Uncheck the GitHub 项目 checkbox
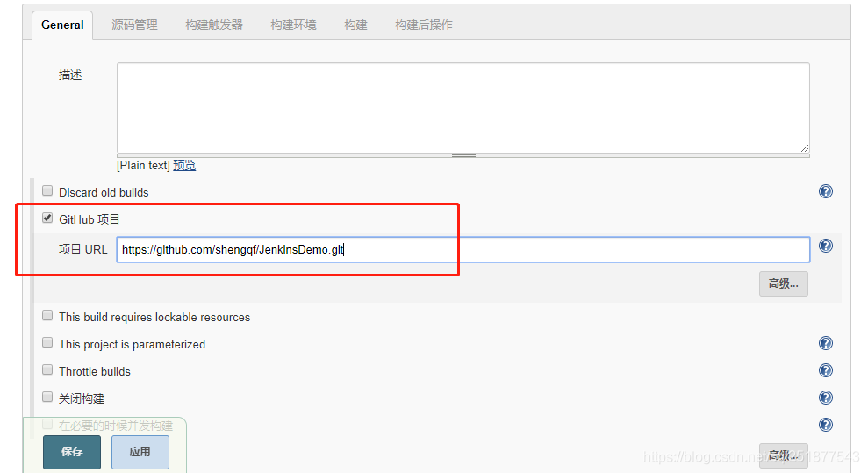 click(x=47, y=218)
